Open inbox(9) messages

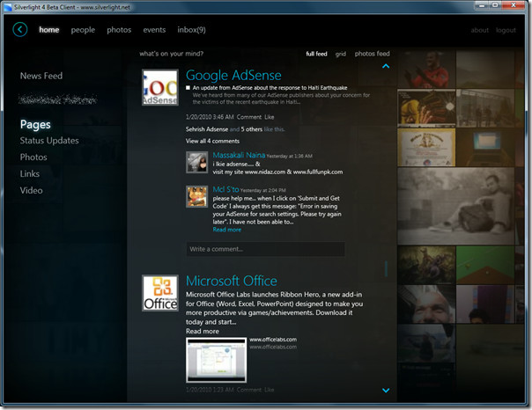tap(191, 30)
